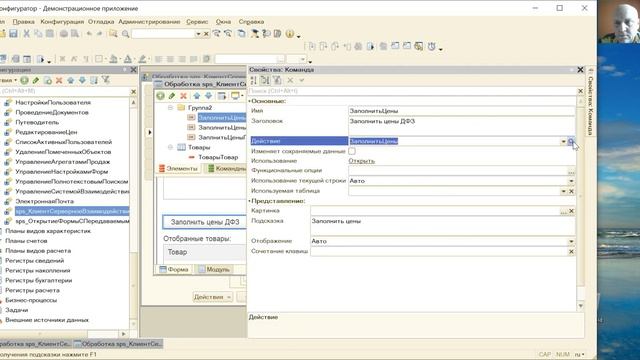640x360 pixels.
Task: Sort properties alphabetically in properties palette
Action: pyautogui.click(x=253, y=80)
